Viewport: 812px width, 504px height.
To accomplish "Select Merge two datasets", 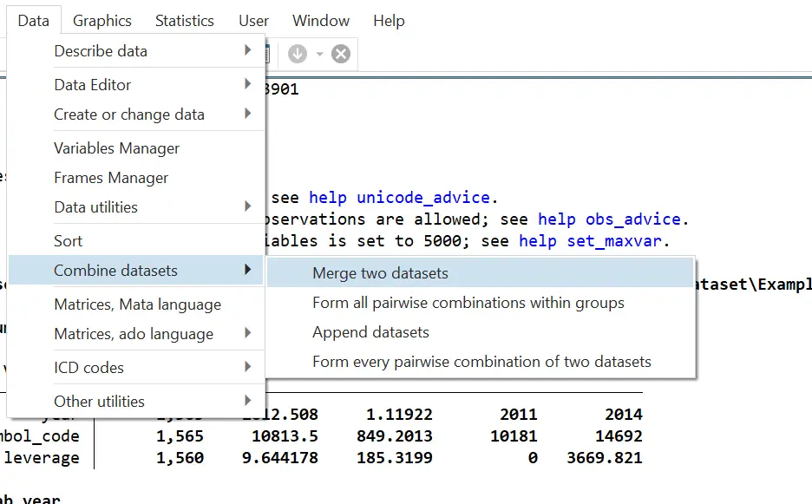I will click(381, 272).
